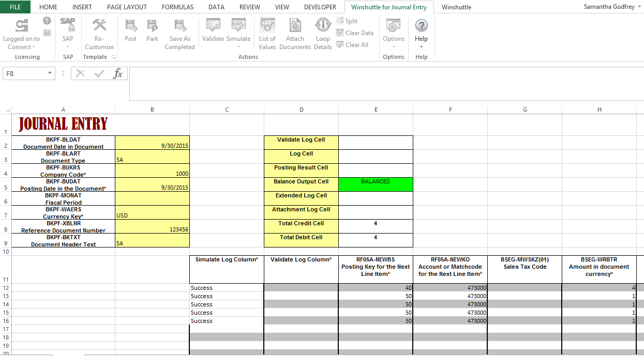
Task: Open List of Values
Action: (267, 34)
